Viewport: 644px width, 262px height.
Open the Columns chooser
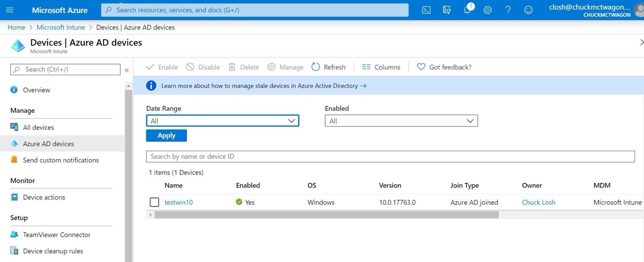click(x=381, y=67)
